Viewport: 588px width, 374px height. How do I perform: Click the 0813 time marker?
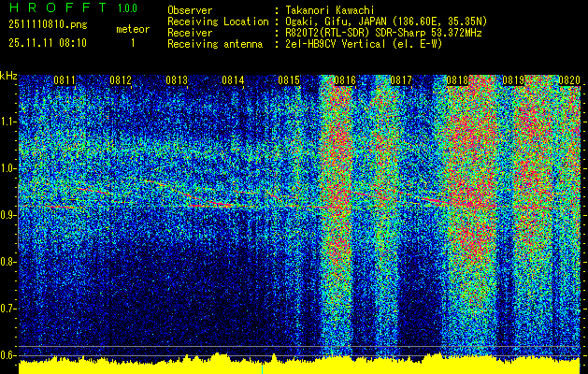tap(177, 80)
